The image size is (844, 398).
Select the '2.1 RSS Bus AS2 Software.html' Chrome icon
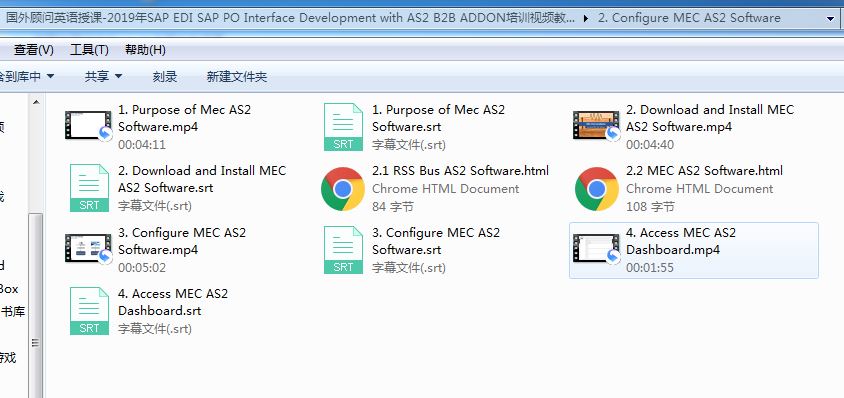343,188
